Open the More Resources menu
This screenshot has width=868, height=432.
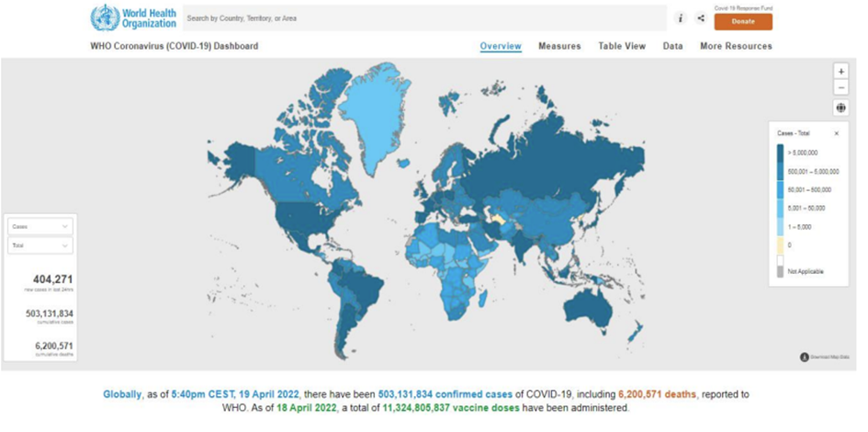[x=736, y=47]
